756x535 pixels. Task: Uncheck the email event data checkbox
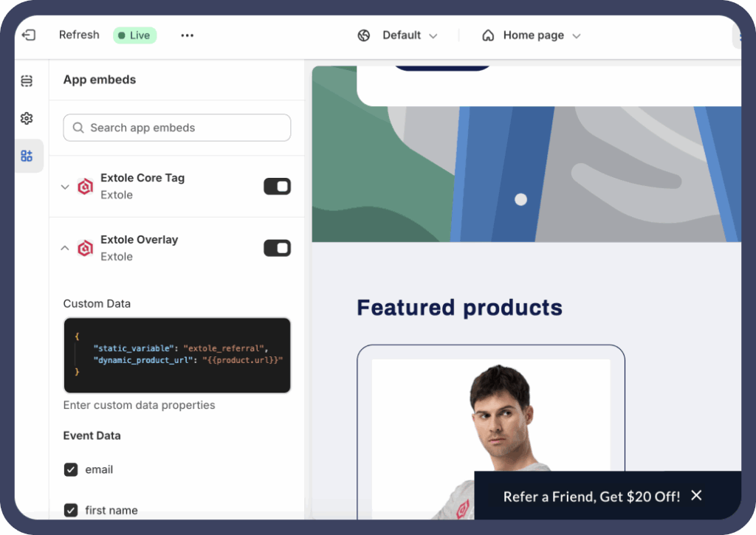(x=70, y=469)
